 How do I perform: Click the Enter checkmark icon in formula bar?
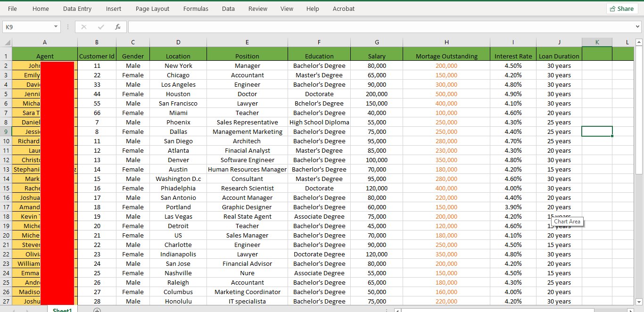pyautogui.click(x=101, y=27)
